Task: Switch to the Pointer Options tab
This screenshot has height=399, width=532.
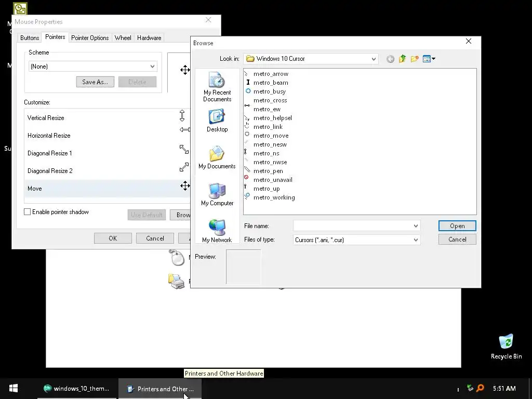Action: 90,37
